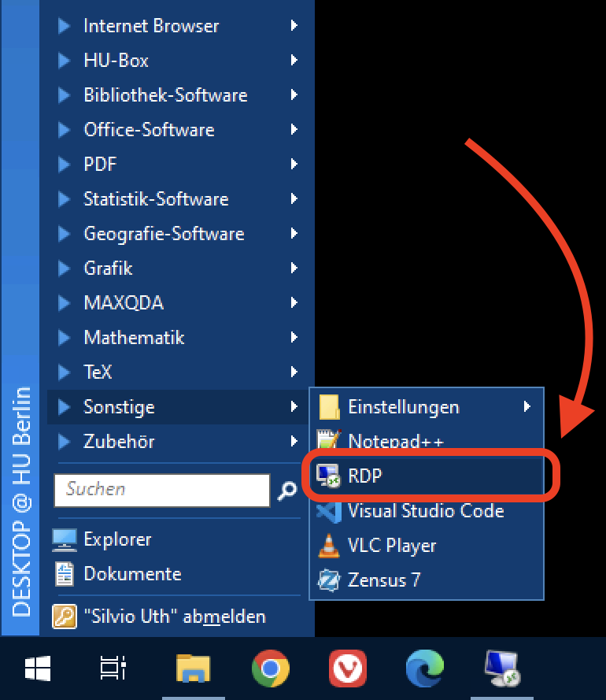This screenshot has width=606, height=700.
Task: Select RDP in the Sonstige submenu
Action: coord(427,476)
